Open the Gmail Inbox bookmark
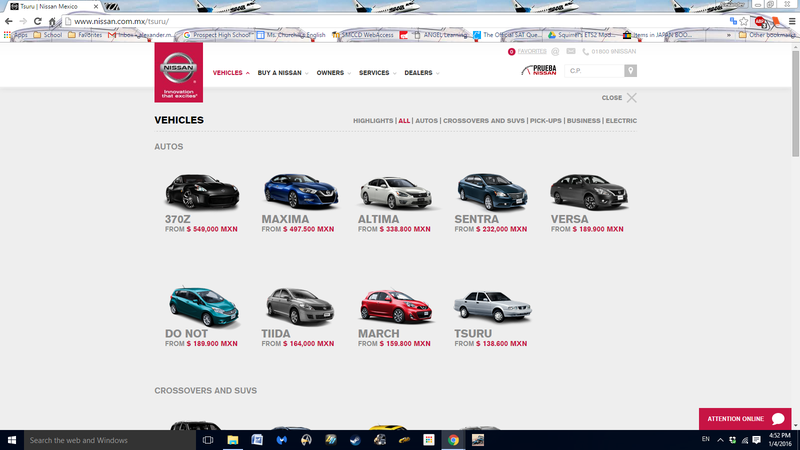 141,35
